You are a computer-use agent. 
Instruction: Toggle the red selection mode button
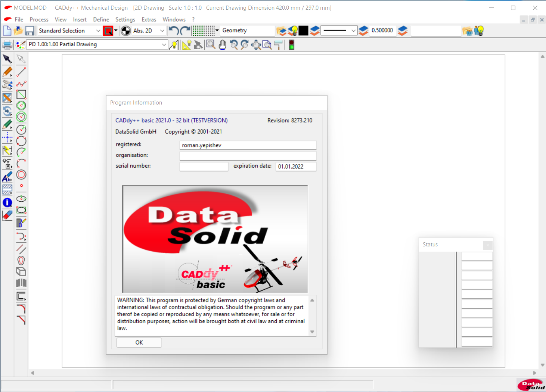(108, 31)
